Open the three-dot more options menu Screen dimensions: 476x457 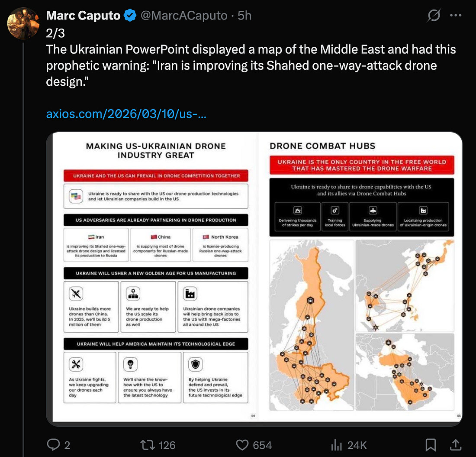456,16
